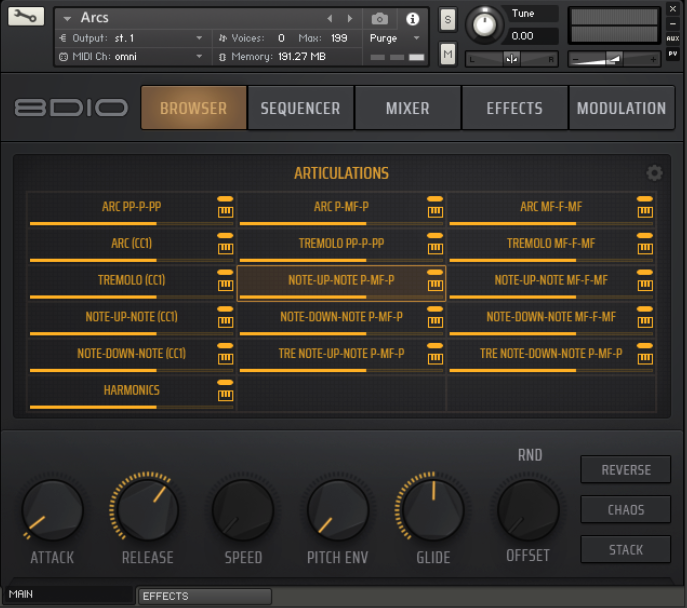Viewport: 687px width, 608px height.
Task: Toggle load pill for TREMOLO MF-F-MF
Action: click(645, 236)
